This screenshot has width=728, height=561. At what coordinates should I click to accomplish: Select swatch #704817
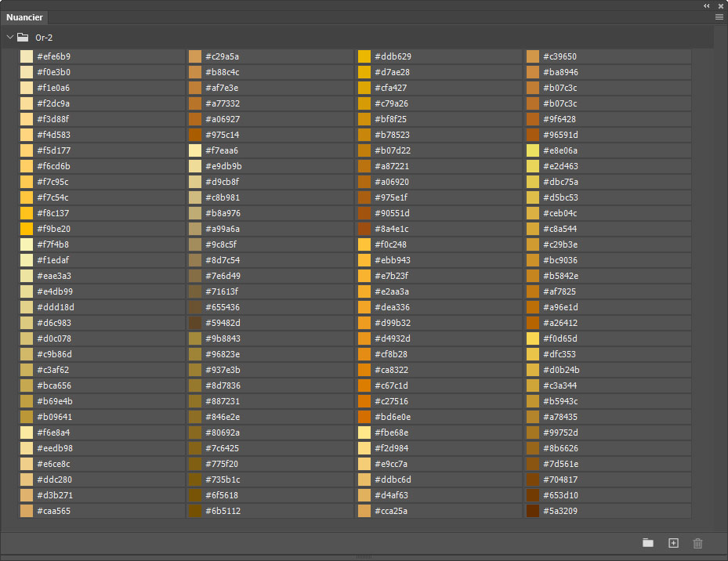coord(533,480)
